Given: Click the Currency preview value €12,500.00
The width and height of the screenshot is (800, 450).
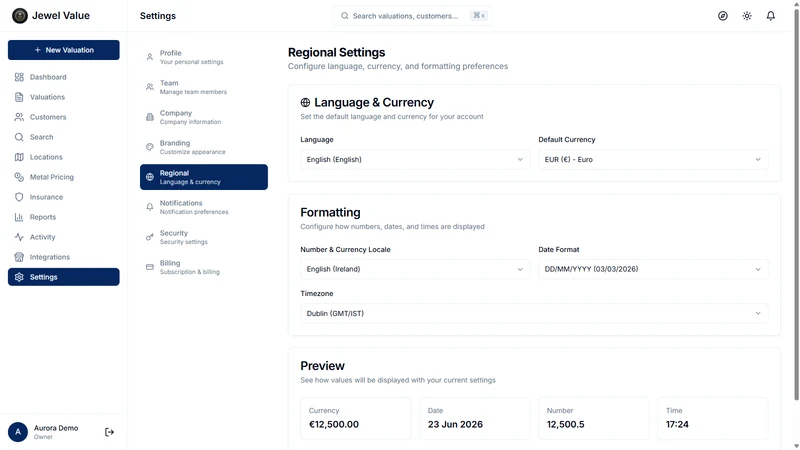Looking at the screenshot, I should point(334,424).
